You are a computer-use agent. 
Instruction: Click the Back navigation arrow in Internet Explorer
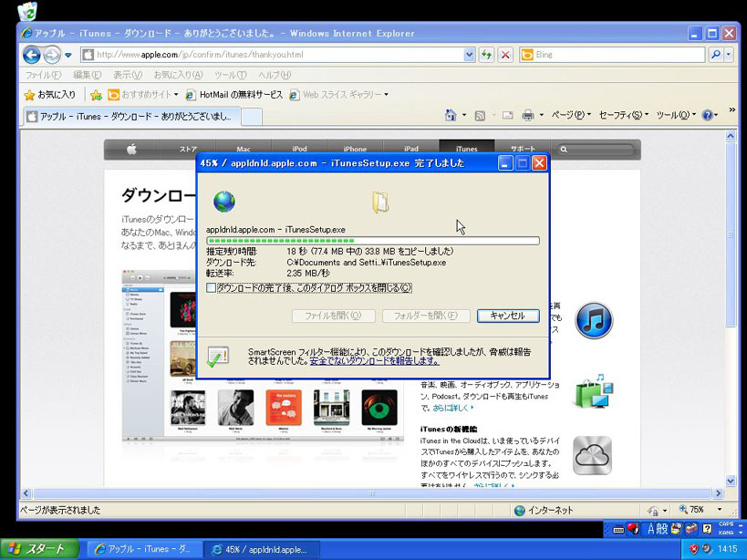[x=32, y=55]
